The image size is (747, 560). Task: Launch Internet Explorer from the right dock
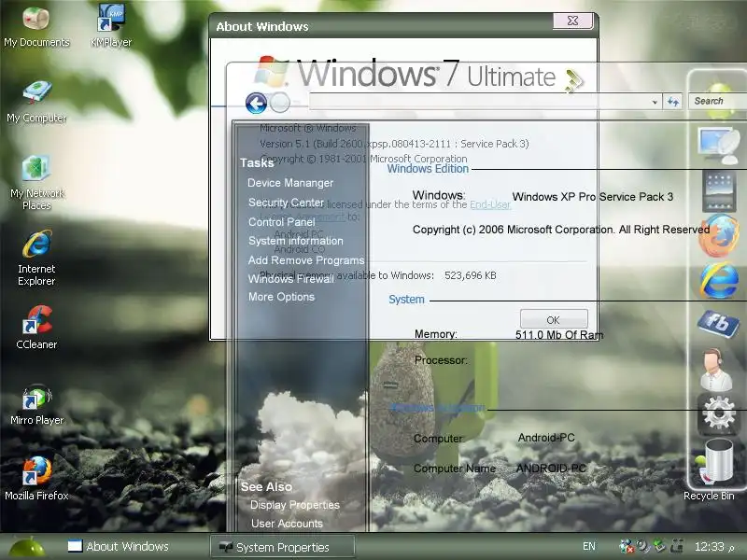[x=719, y=281]
